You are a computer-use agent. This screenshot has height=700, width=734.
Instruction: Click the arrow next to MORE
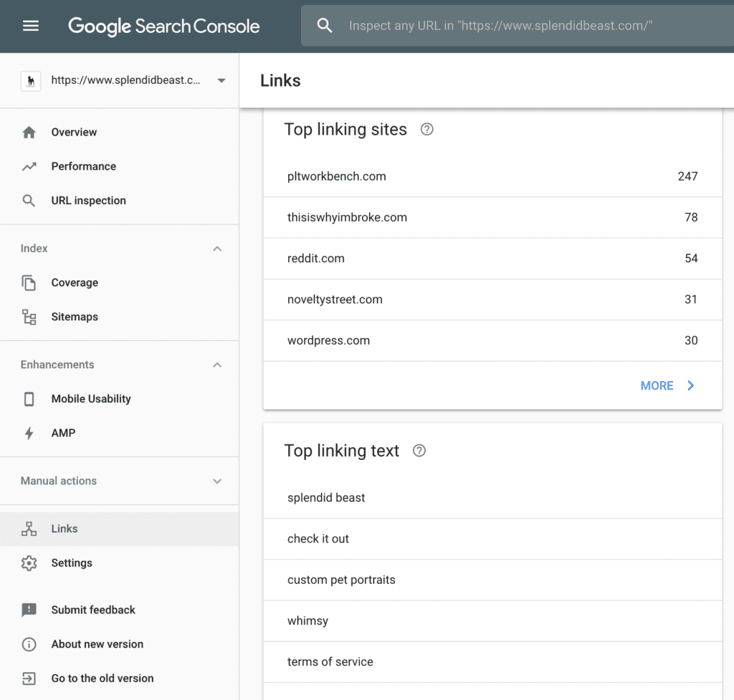pyautogui.click(x=691, y=385)
